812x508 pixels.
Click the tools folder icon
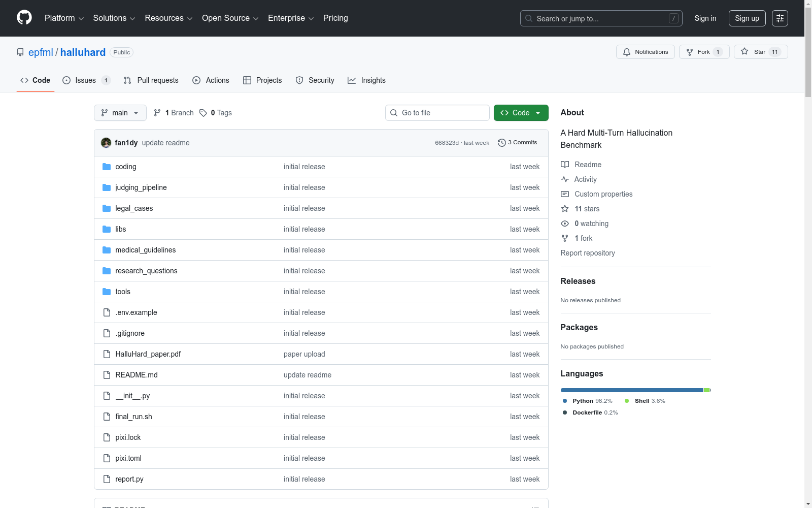tap(107, 292)
